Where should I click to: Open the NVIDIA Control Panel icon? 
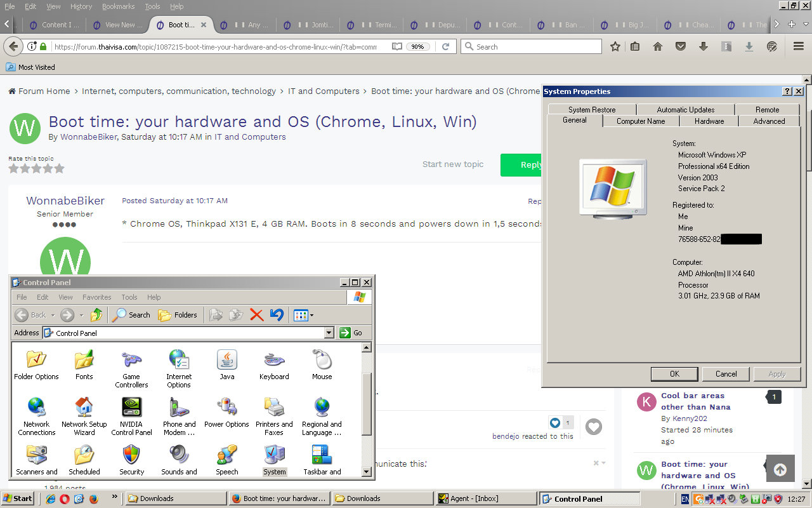click(131, 417)
